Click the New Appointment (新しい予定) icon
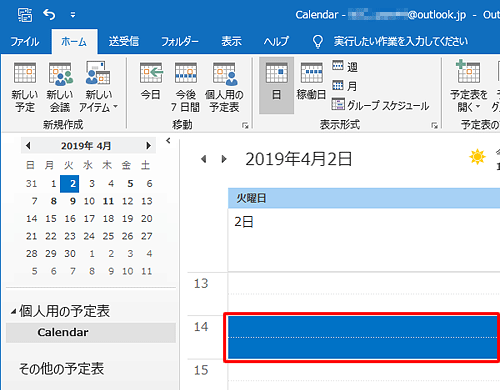This screenshot has width=500, height=390. point(25,87)
